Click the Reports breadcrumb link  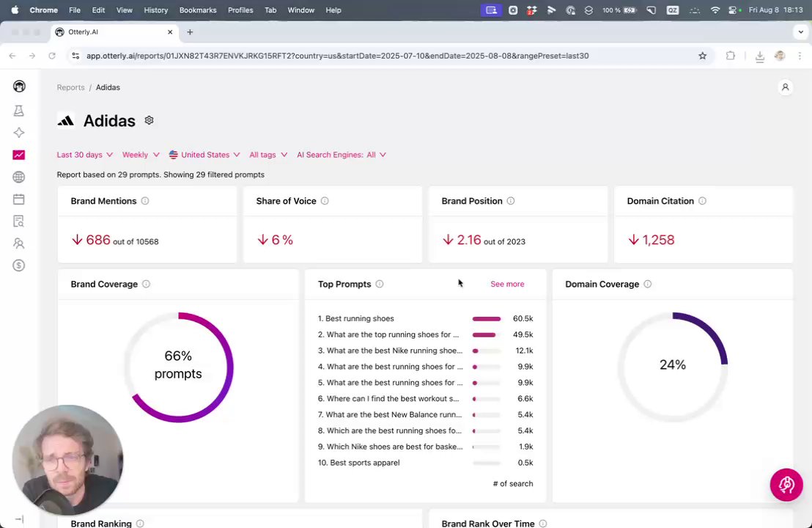(70, 87)
